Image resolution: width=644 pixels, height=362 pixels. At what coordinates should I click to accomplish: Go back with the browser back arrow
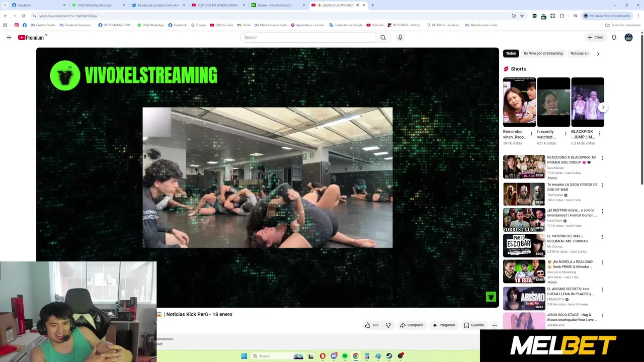click(5, 16)
